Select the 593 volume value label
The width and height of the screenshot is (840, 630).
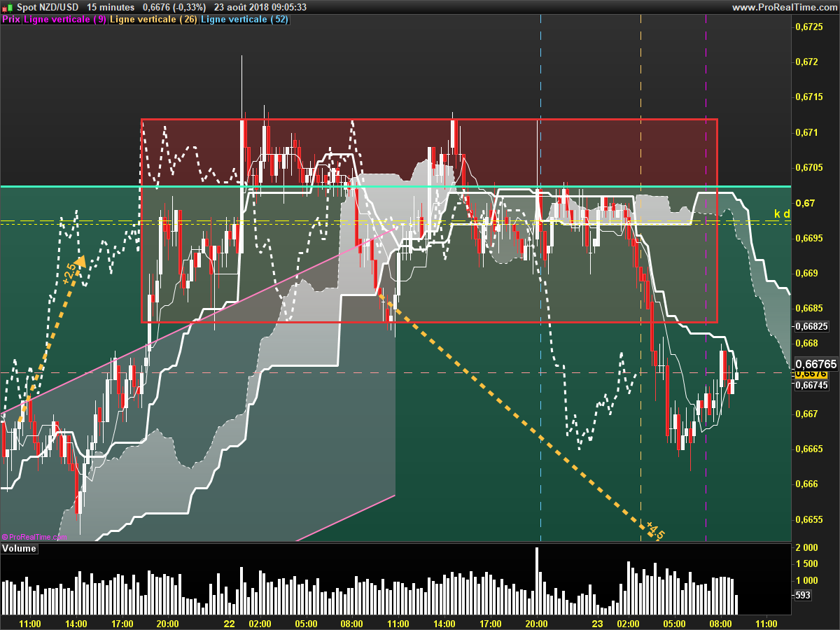tap(804, 595)
